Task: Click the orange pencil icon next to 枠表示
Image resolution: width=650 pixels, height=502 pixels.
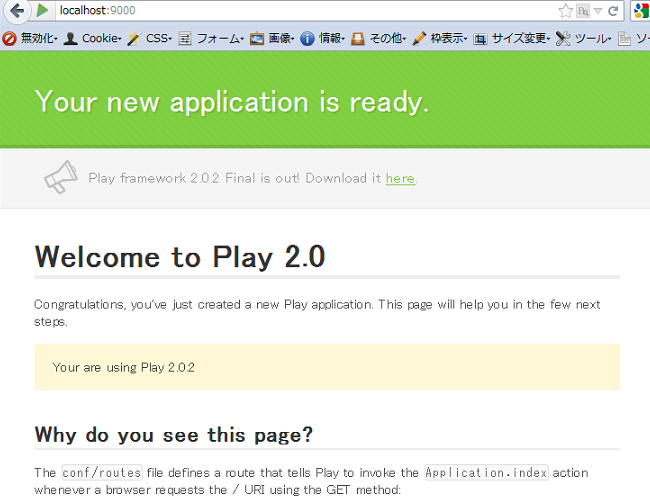Action: pyautogui.click(x=419, y=39)
